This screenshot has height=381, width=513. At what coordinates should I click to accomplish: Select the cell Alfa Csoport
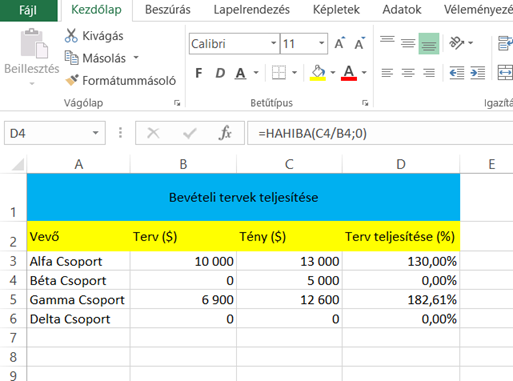click(x=79, y=261)
